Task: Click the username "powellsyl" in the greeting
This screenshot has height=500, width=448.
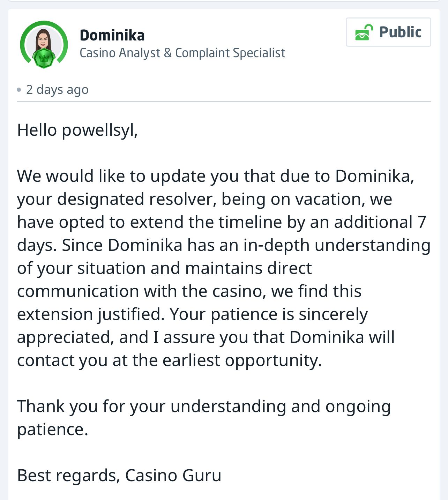Action: [99, 130]
